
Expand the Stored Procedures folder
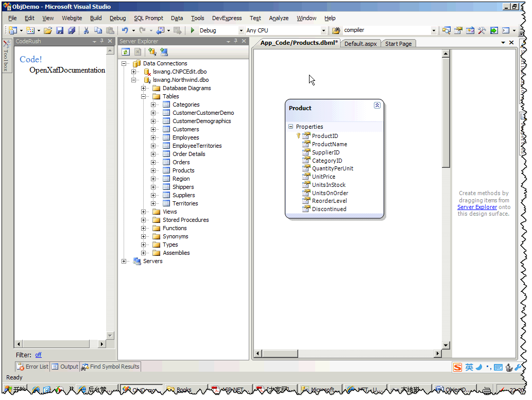click(x=144, y=220)
